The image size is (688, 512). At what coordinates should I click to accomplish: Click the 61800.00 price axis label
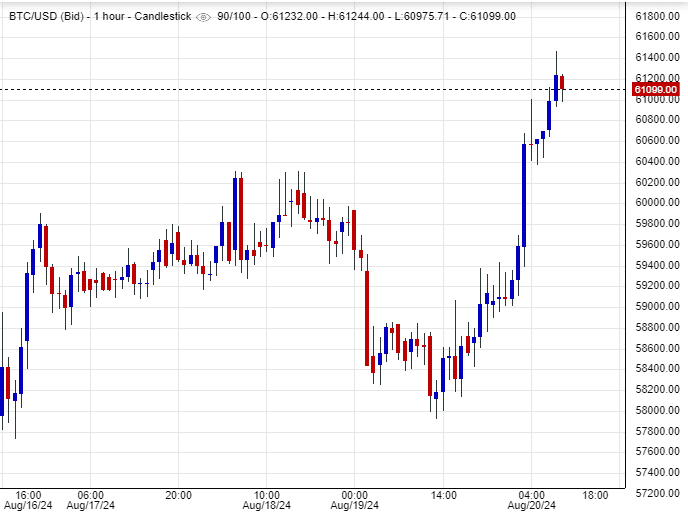point(656,17)
